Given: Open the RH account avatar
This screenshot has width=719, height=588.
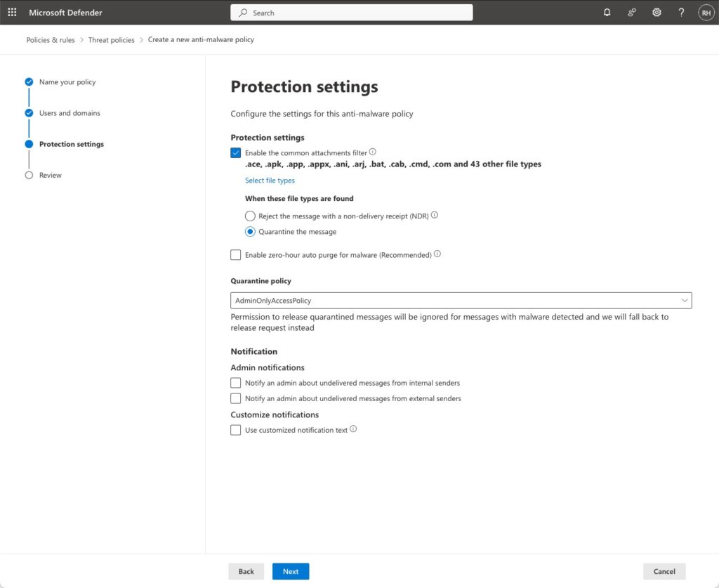Looking at the screenshot, I should coord(705,13).
